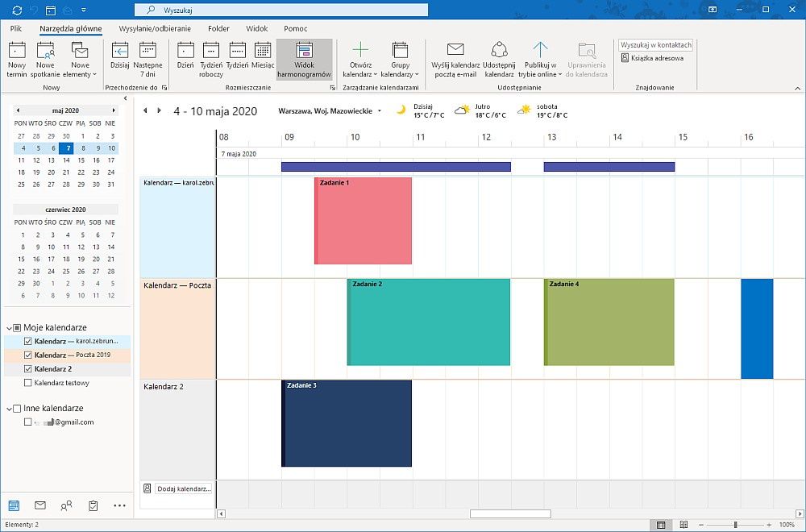The width and height of the screenshot is (806, 532).
Task: Create a new appointment with Nowy termin
Action: (x=17, y=60)
